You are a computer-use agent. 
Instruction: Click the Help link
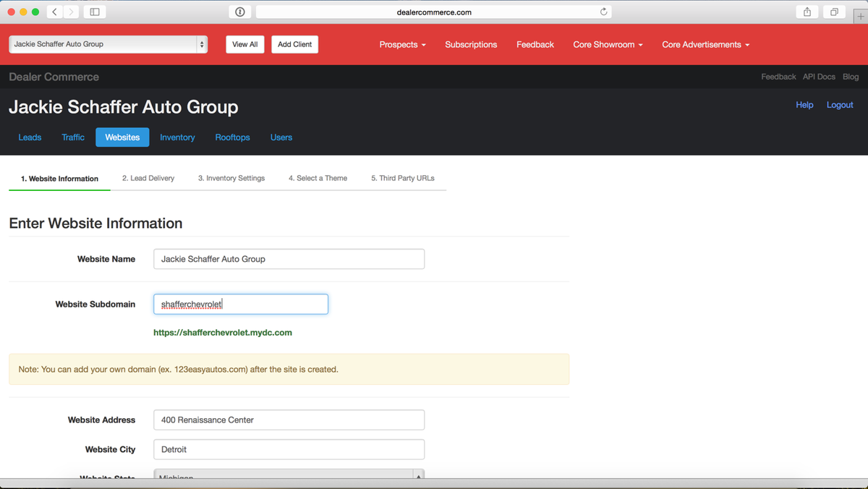tap(804, 105)
